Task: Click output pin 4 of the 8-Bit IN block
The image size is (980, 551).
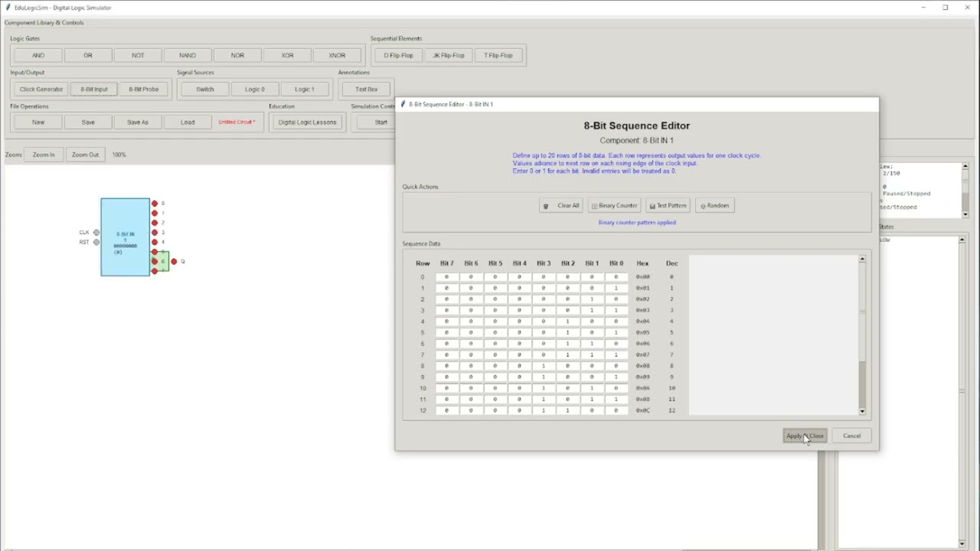Action: coord(155,242)
